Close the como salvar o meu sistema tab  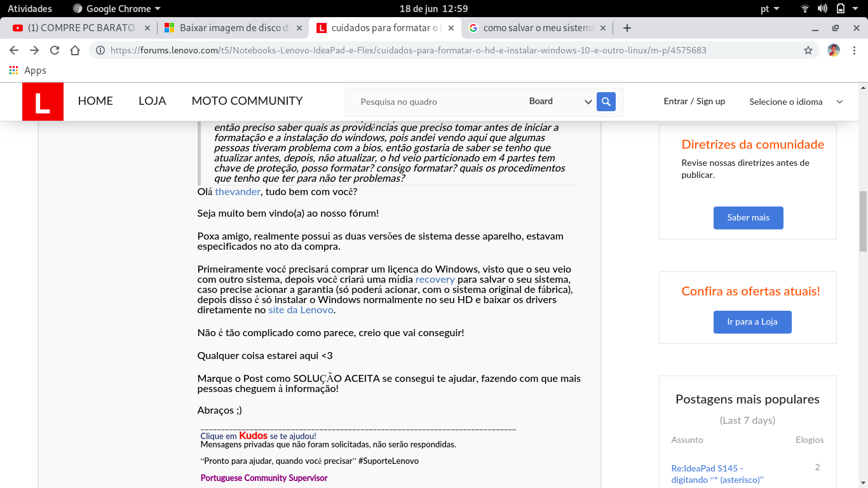point(603,28)
